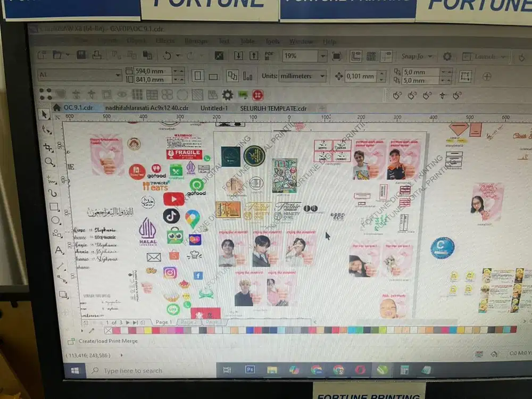Open the 19% zoom level dropdown

tap(323, 56)
